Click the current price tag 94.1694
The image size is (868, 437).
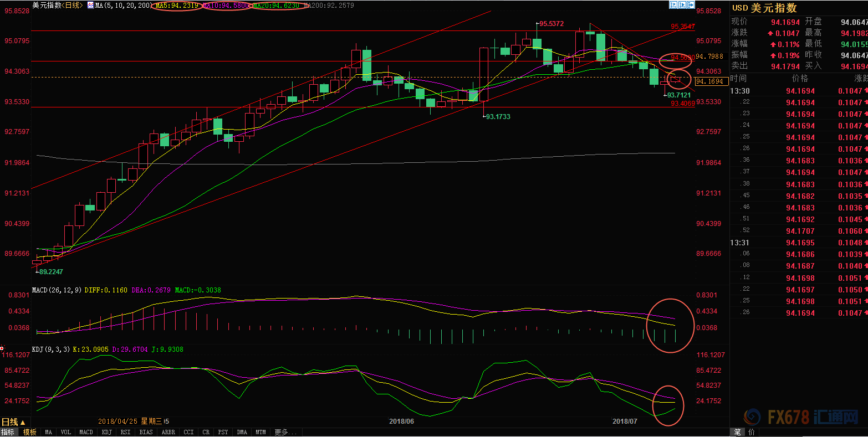[x=712, y=81]
